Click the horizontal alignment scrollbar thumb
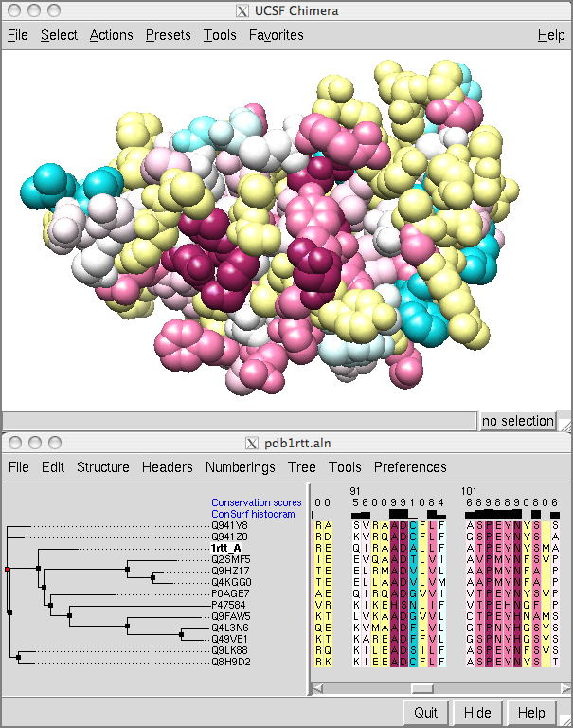Viewport: 573px width, 728px height. pos(421,688)
